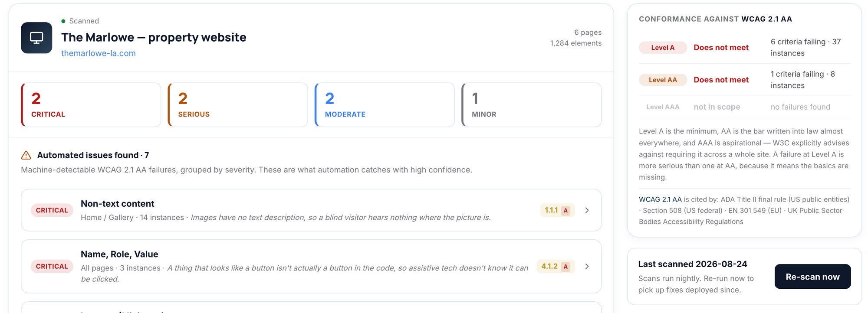Click the 'Automated issues found · 7' heading
The height and width of the screenshot is (313, 868).
tap(93, 155)
